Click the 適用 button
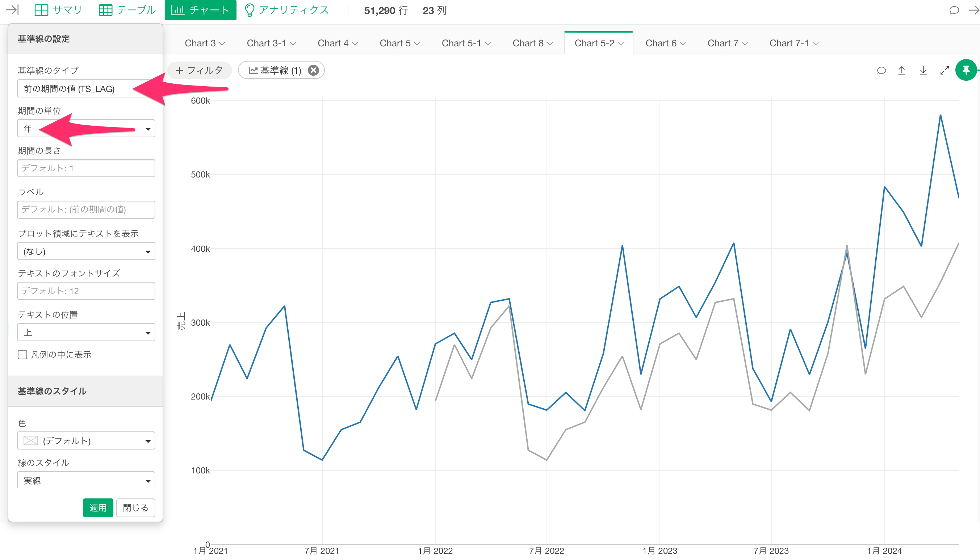This screenshot has height=560, width=980. [98, 508]
